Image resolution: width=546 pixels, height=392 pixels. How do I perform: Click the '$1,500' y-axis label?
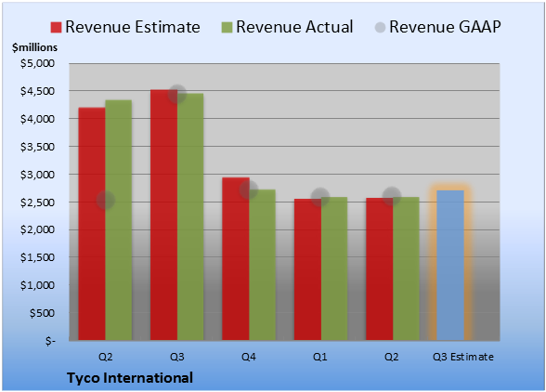37,257
